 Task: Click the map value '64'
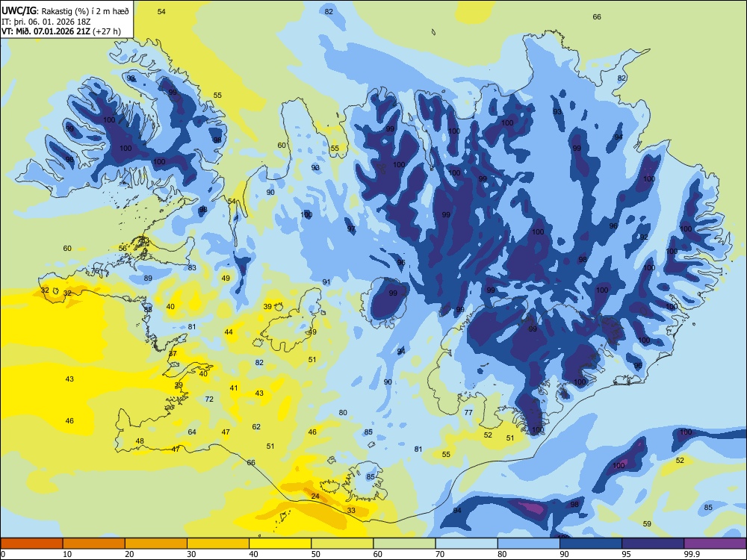tap(192, 432)
